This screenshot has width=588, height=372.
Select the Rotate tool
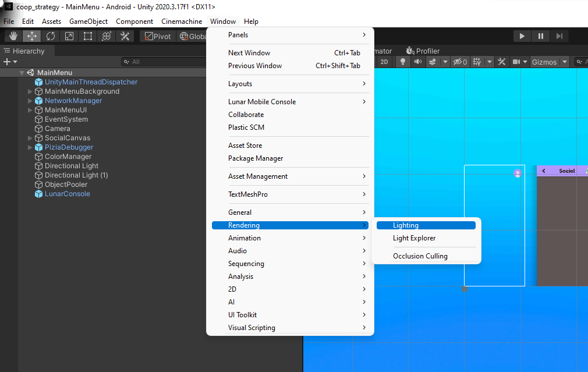click(x=50, y=36)
